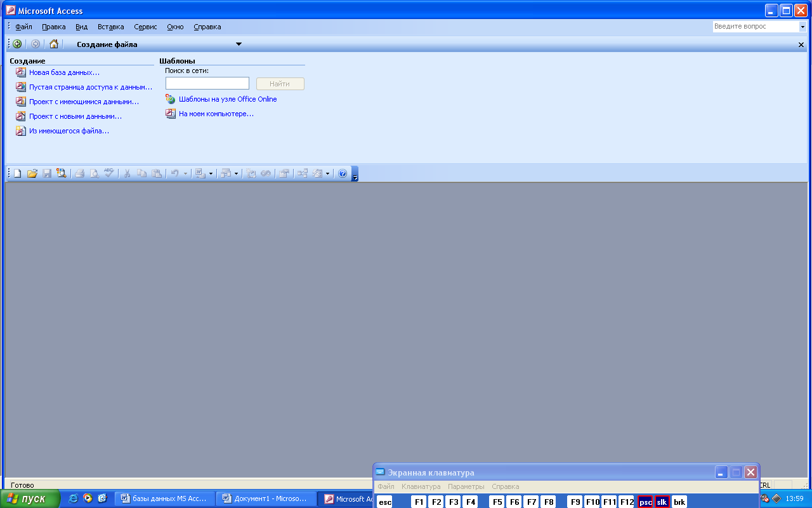Click the F5 key on screen keyboard
The width and height of the screenshot is (812, 508).
tap(497, 502)
